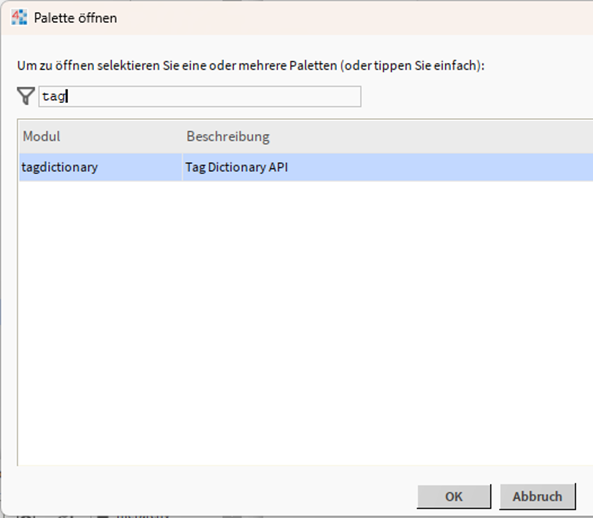Click divider between Modul and Beschreibung headers

(182, 136)
